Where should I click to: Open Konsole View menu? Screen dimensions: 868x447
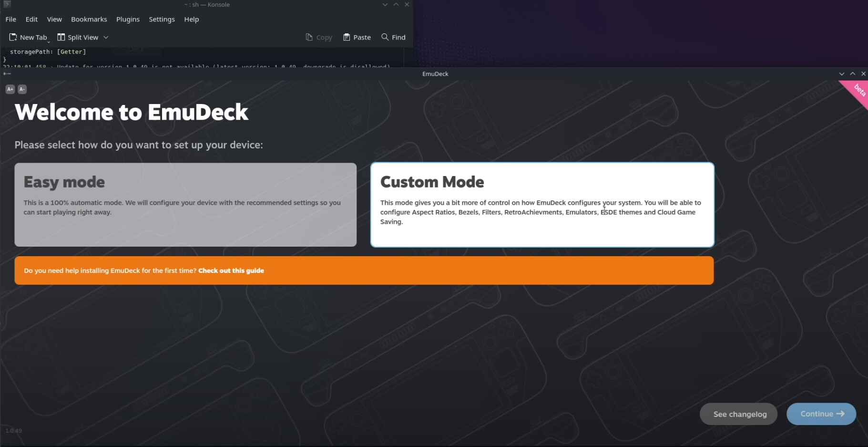pyautogui.click(x=54, y=19)
